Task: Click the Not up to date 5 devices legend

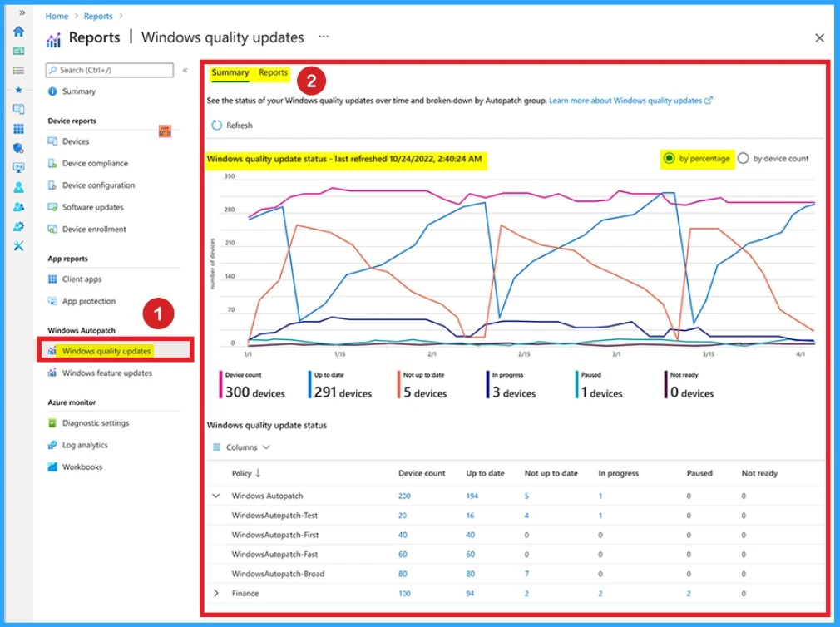Action: [422, 386]
